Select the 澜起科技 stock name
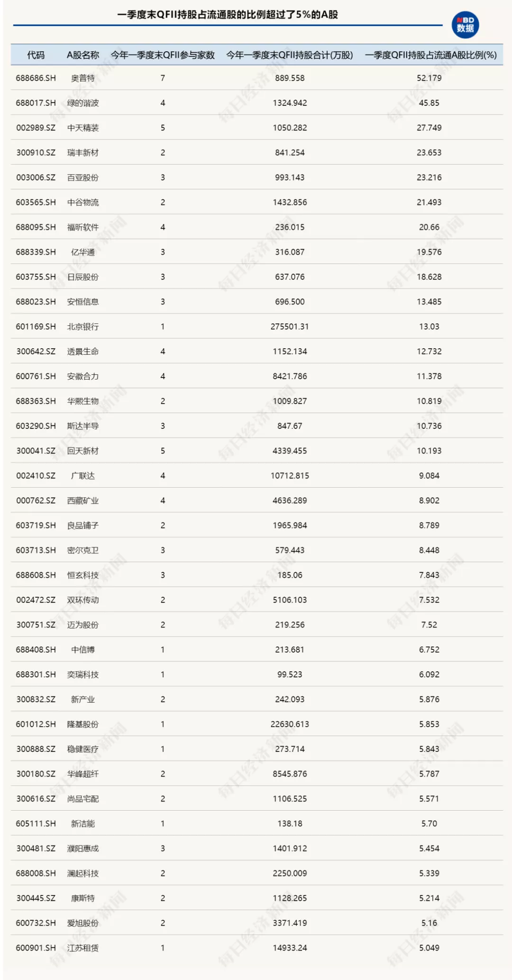Viewport: 512px width, 980px height. pos(83,873)
